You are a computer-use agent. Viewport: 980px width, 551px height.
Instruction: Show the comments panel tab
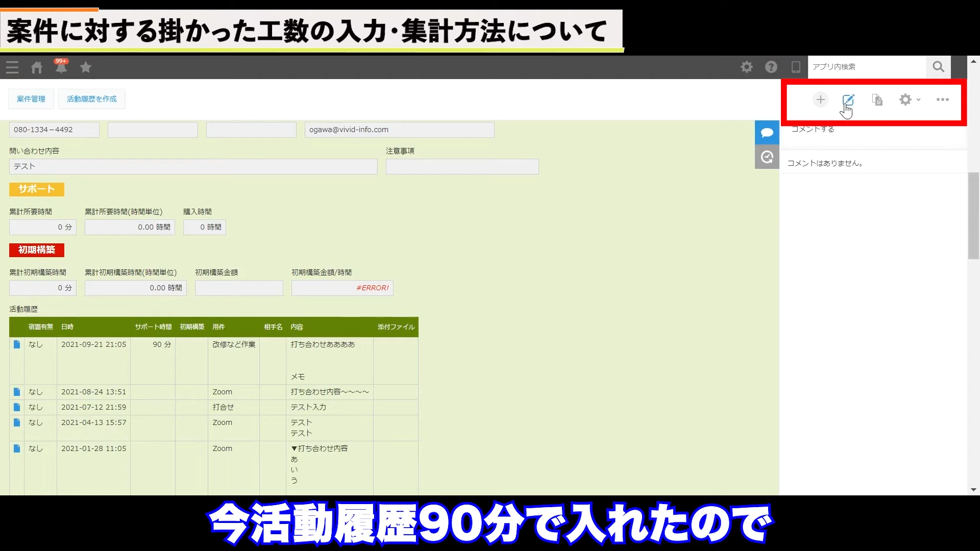[767, 133]
